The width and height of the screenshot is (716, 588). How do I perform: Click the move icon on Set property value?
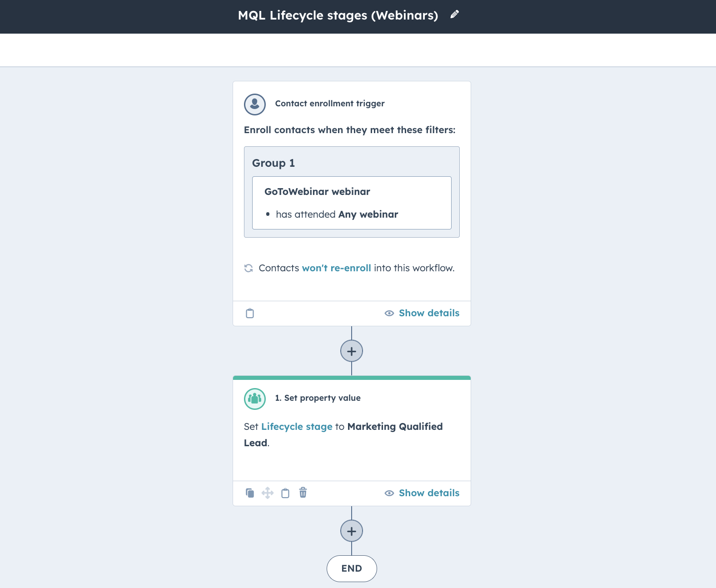click(x=268, y=493)
